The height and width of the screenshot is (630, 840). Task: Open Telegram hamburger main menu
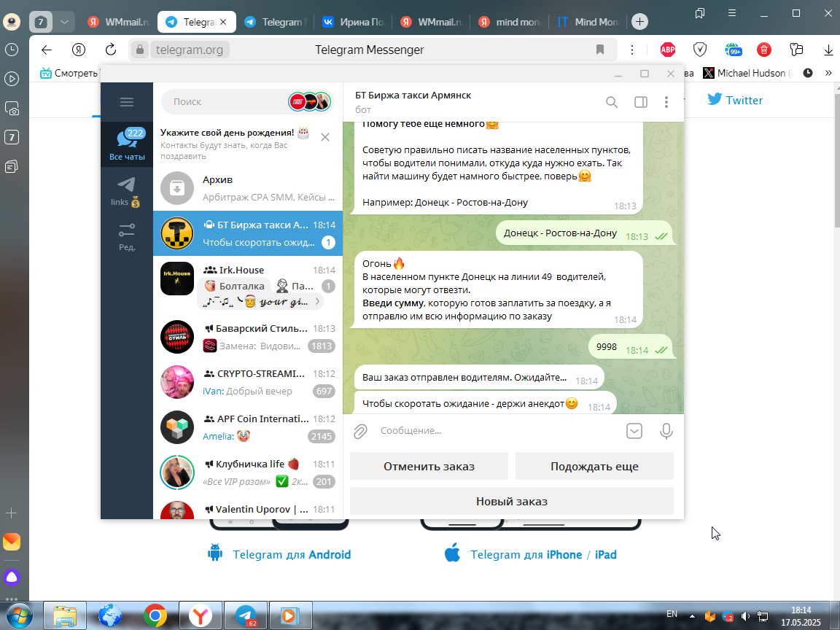127,102
